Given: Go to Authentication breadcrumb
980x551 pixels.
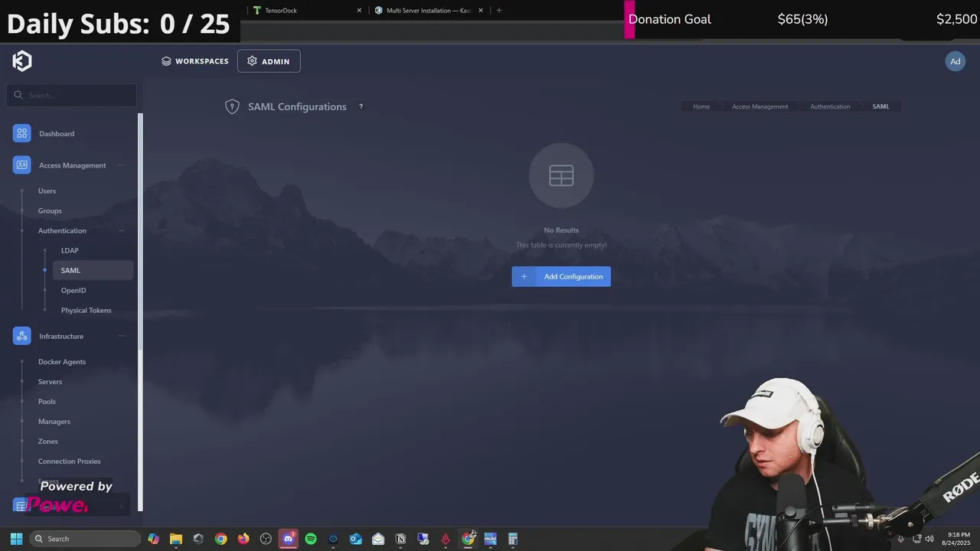Looking at the screenshot, I should pyautogui.click(x=830, y=106).
